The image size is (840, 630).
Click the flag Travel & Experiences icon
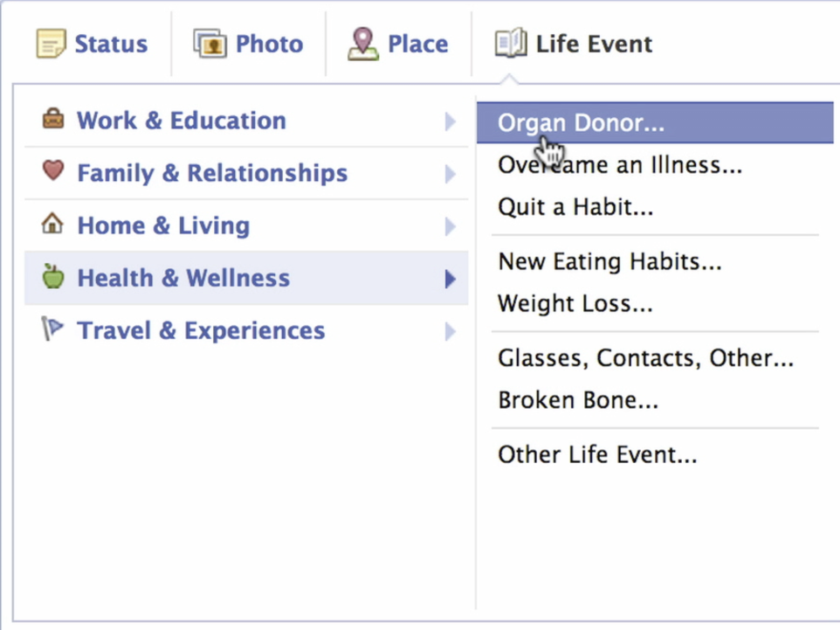click(x=53, y=329)
